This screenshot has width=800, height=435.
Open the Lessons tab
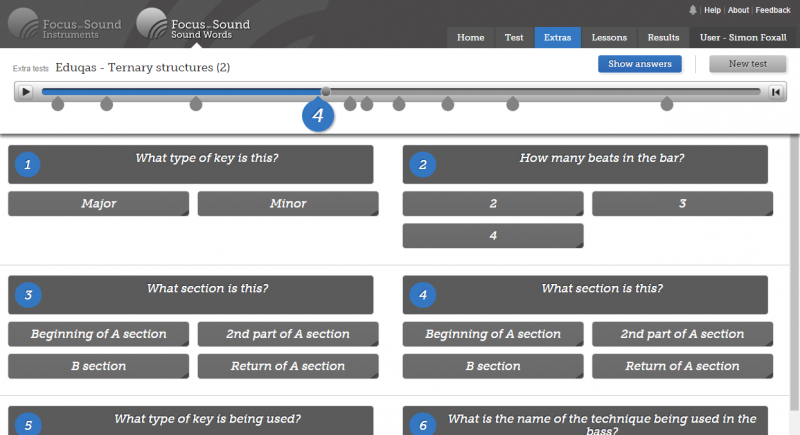[x=609, y=38]
